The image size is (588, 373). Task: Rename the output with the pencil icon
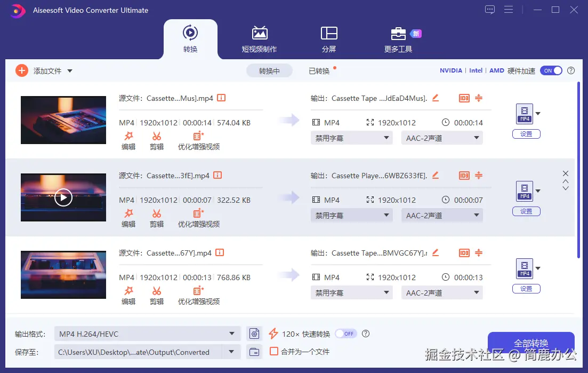click(436, 98)
